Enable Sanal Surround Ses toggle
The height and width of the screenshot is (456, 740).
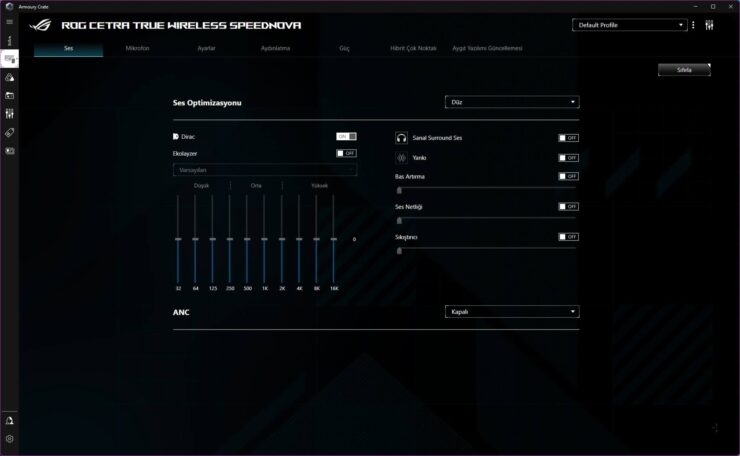pos(568,138)
